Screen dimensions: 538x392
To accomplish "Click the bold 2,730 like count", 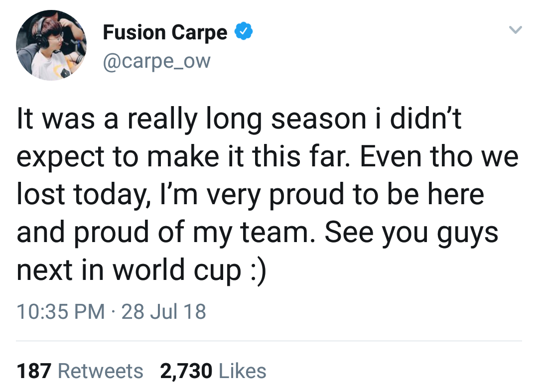I will [186, 371].
